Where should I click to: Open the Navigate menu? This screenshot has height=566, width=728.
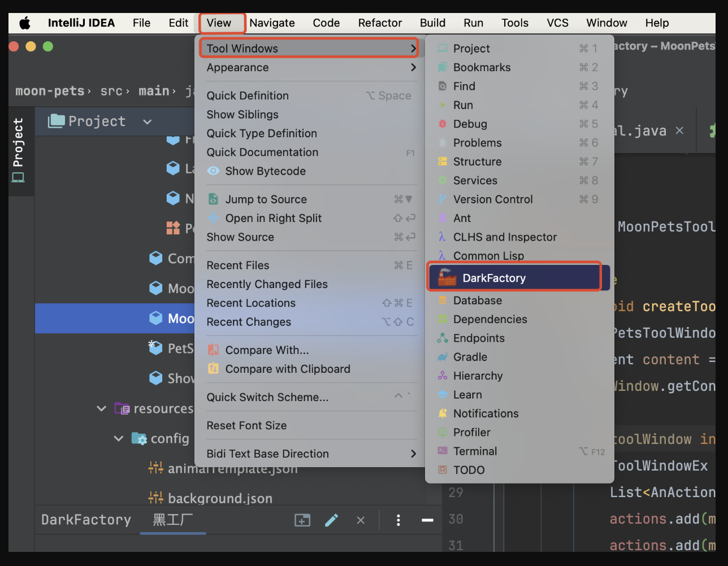tap(272, 23)
